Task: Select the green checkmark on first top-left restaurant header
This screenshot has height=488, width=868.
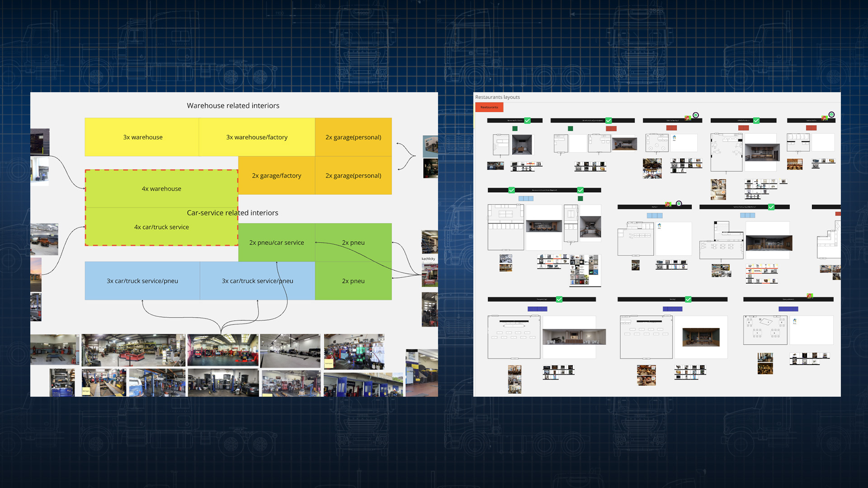Action: click(527, 121)
